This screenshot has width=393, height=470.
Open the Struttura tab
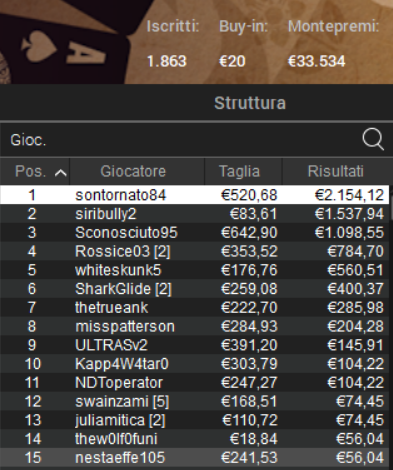250,103
